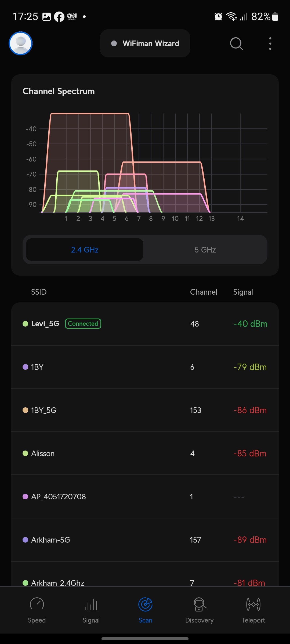Click the purple dot beside 1BY
290x644 pixels.
coord(26,367)
